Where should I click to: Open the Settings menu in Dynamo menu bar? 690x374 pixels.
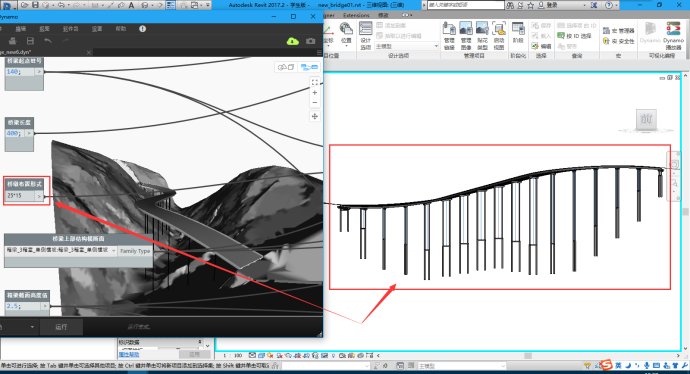pyautogui.click(x=97, y=29)
